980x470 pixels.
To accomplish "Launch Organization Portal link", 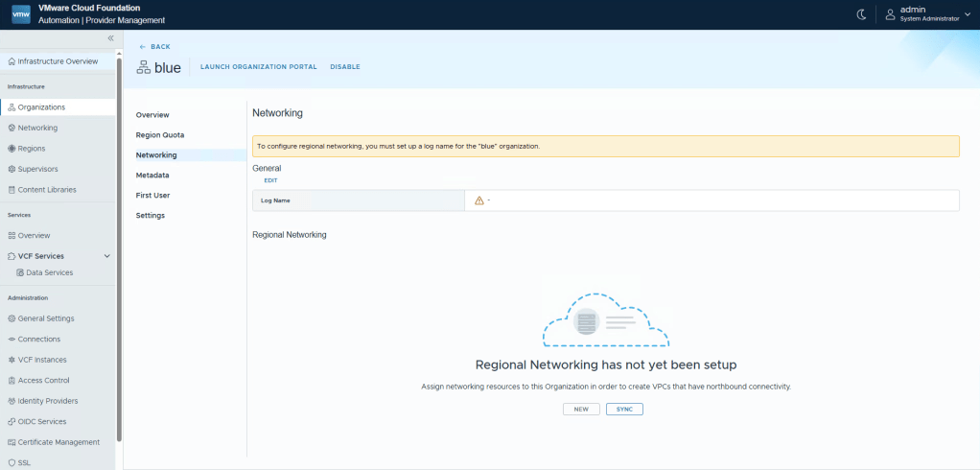I will pyautogui.click(x=258, y=67).
